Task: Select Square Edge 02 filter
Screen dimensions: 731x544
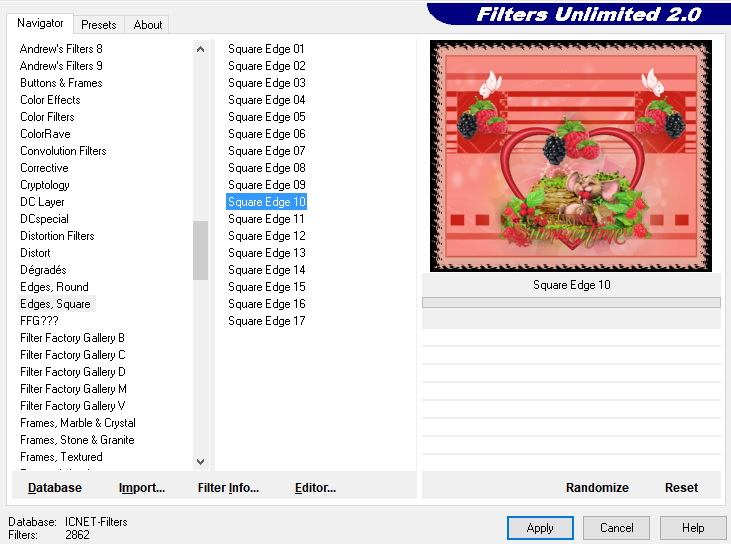Action: tap(266, 66)
